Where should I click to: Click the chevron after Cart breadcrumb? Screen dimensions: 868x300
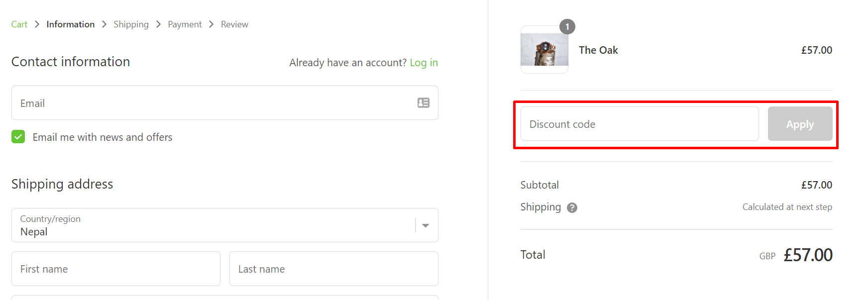37,24
